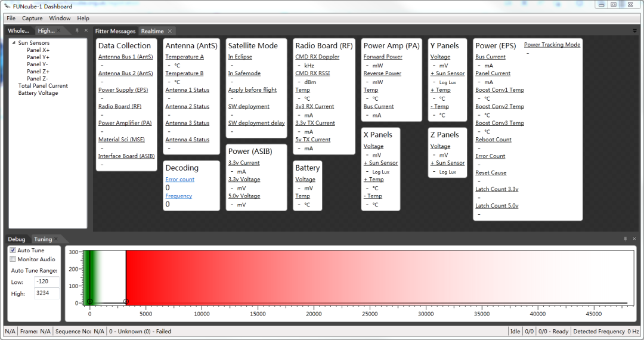The image size is (644, 340).
Task: Click the Low auto tune range field
Action: click(47, 282)
